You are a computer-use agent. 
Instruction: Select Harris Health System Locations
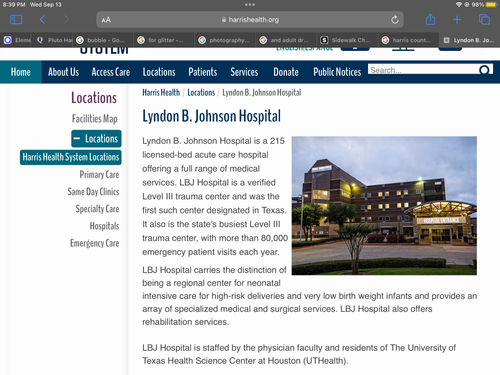point(71,157)
